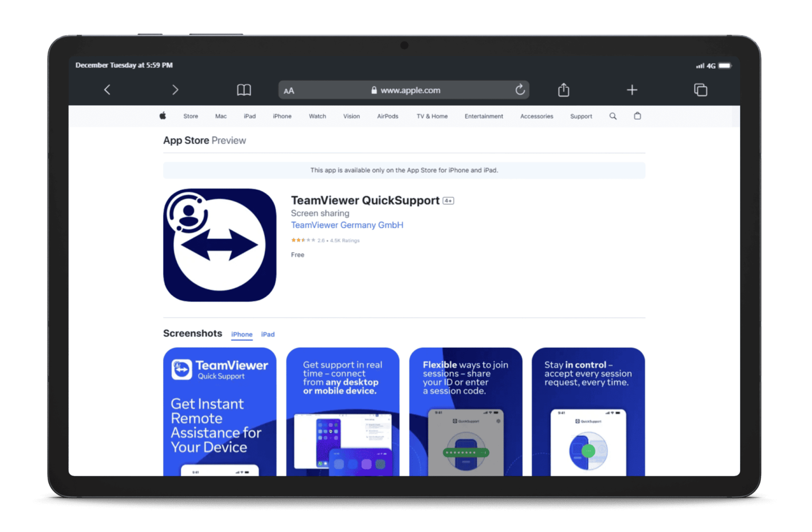
Task: Open the AA text size controls
Action: [289, 90]
